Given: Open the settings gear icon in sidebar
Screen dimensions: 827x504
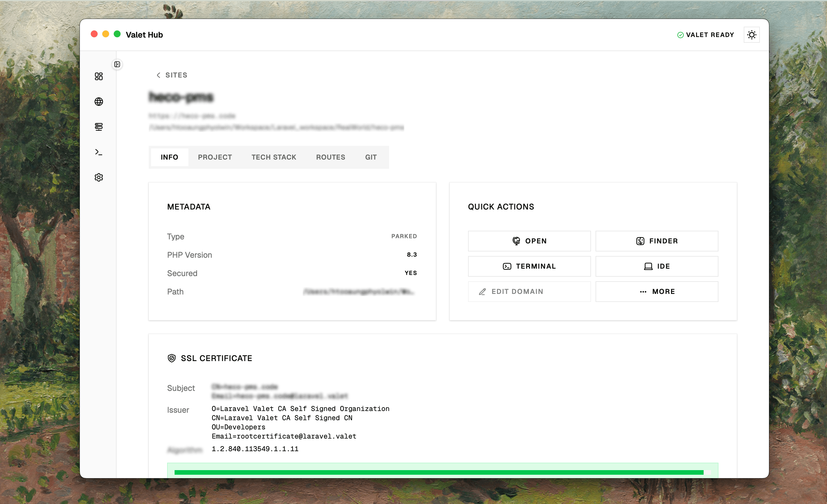Looking at the screenshot, I should pos(99,177).
